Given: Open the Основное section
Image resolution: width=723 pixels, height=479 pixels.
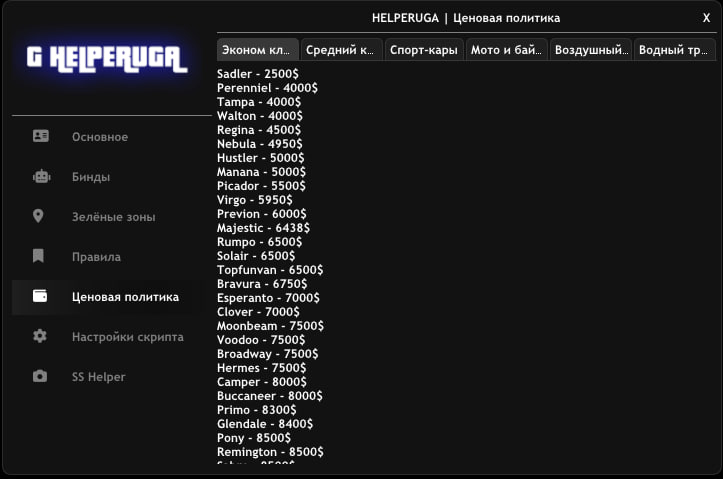Looking at the screenshot, I should click(x=107, y=136).
